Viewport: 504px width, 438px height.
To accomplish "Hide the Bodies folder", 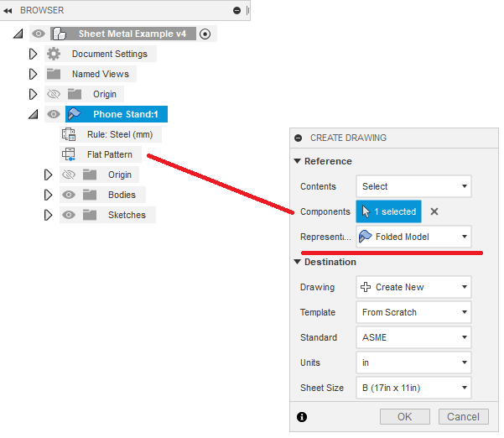I will 69,195.
